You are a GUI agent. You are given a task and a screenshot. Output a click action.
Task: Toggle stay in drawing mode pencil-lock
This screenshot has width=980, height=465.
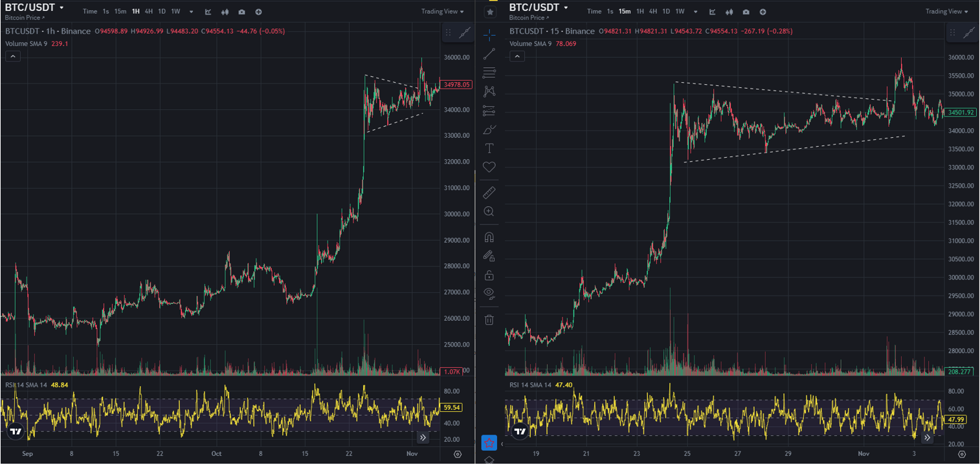click(x=489, y=256)
